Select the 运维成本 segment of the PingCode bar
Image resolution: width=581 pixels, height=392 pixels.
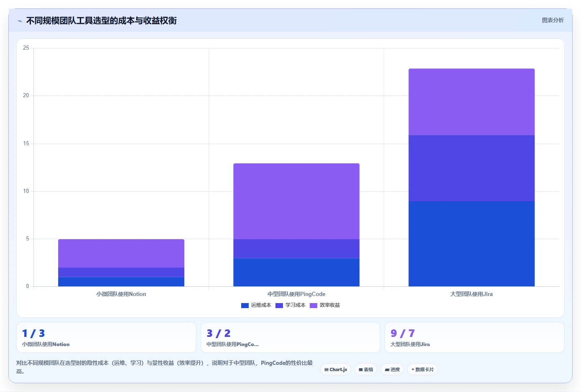296,272
